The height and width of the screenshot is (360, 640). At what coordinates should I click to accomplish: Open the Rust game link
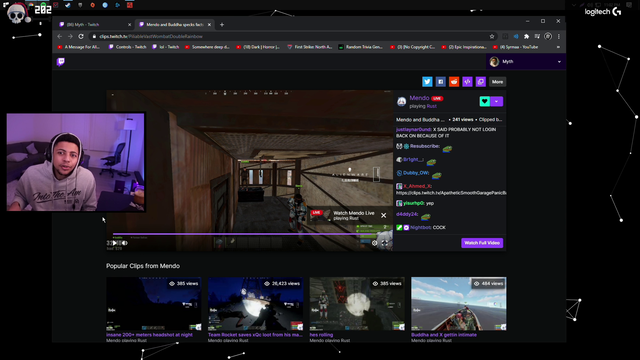pyautogui.click(x=431, y=106)
